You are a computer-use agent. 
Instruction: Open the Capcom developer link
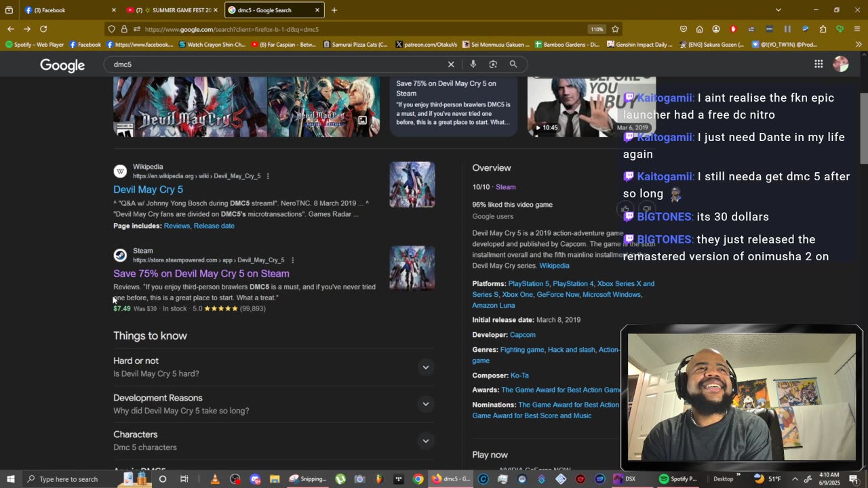[x=523, y=335]
